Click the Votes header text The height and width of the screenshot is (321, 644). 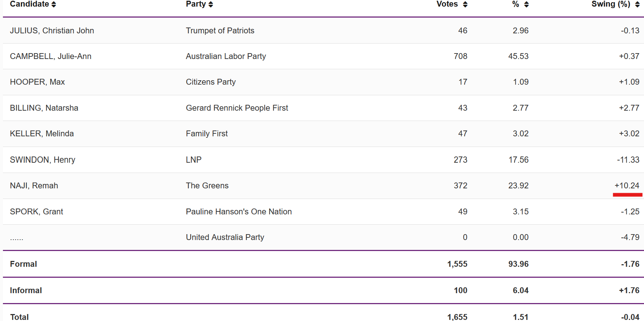click(x=447, y=4)
